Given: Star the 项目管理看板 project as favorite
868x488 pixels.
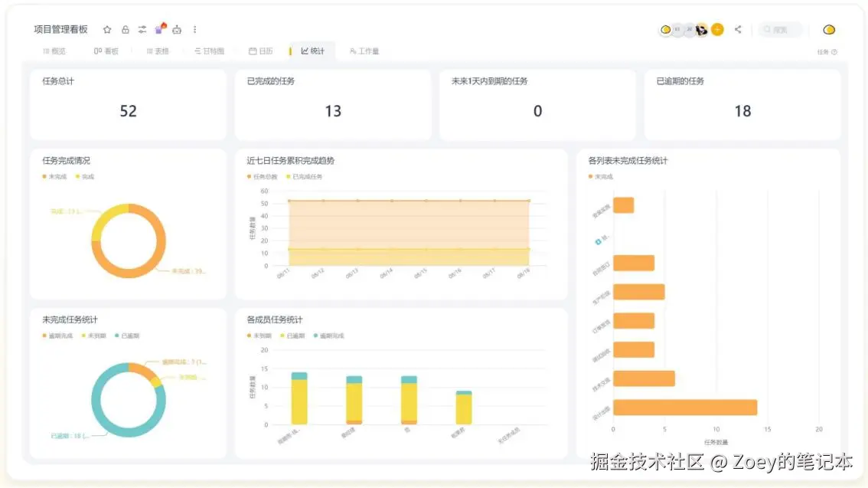Looking at the screenshot, I should pyautogui.click(x=107, y=29).
